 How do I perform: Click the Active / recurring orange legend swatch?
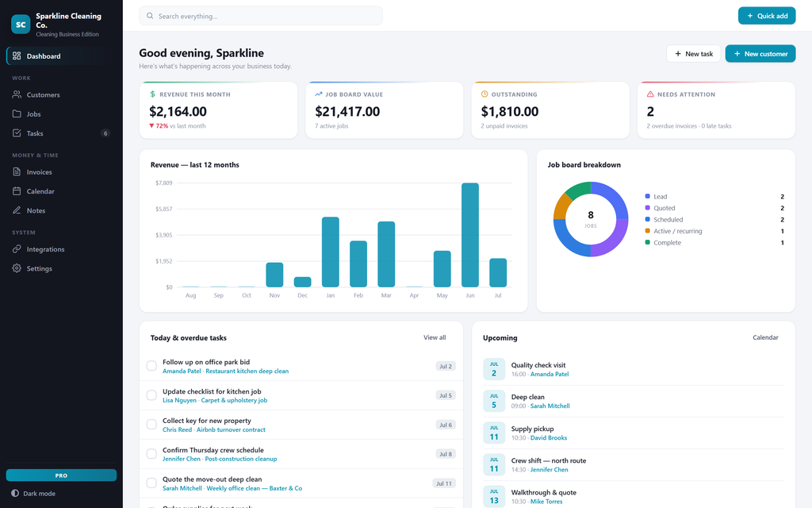tap(647, 231)
